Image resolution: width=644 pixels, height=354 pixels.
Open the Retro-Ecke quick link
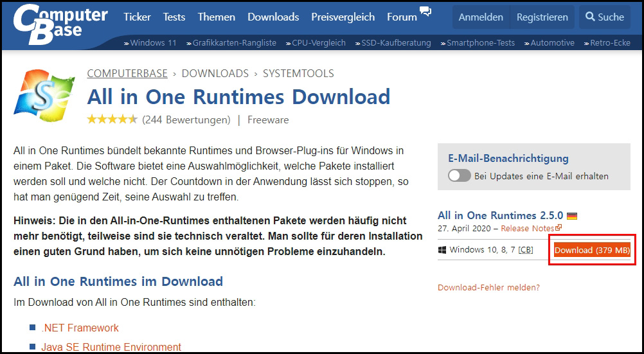point(611,42)
